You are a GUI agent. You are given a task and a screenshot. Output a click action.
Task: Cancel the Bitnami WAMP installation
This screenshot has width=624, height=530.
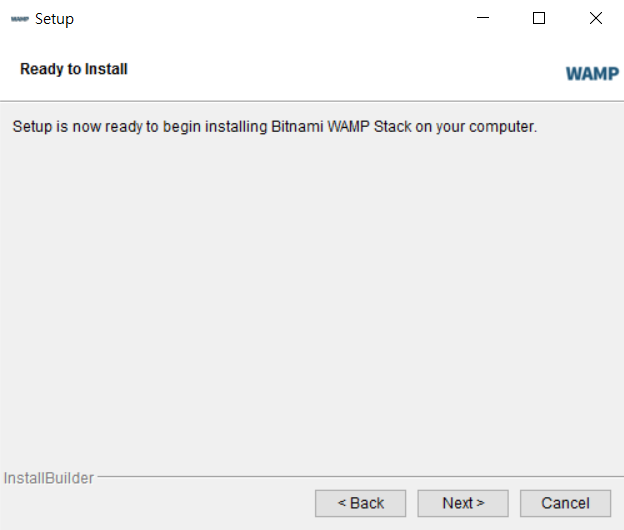click(x=566, y=503)
